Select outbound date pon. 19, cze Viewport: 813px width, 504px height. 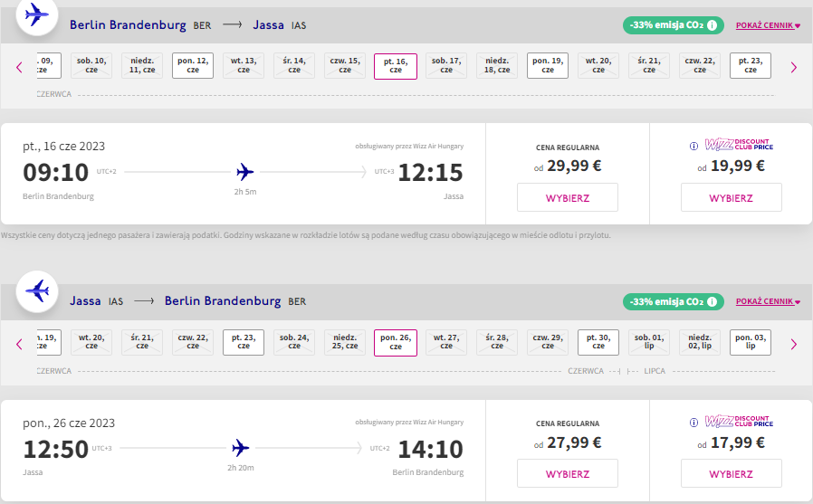548,65
